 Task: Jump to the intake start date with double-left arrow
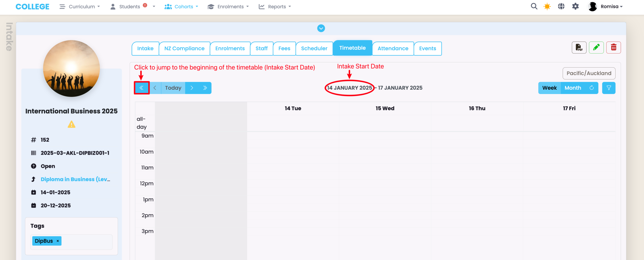142,88
